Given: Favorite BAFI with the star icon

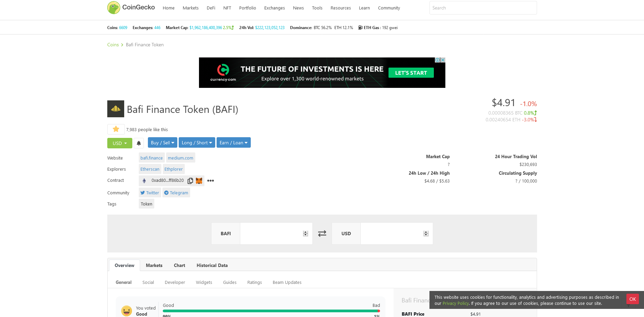Looking at the screenshot, I should click(x=116, y=129).
